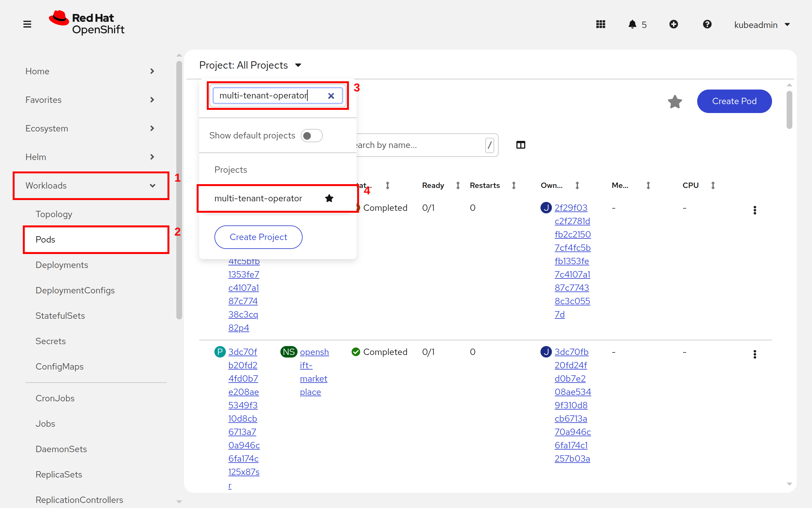Expand the Ecosystem navigation section
The height and width of the screenshot is (508, 812).
(90, 128)
